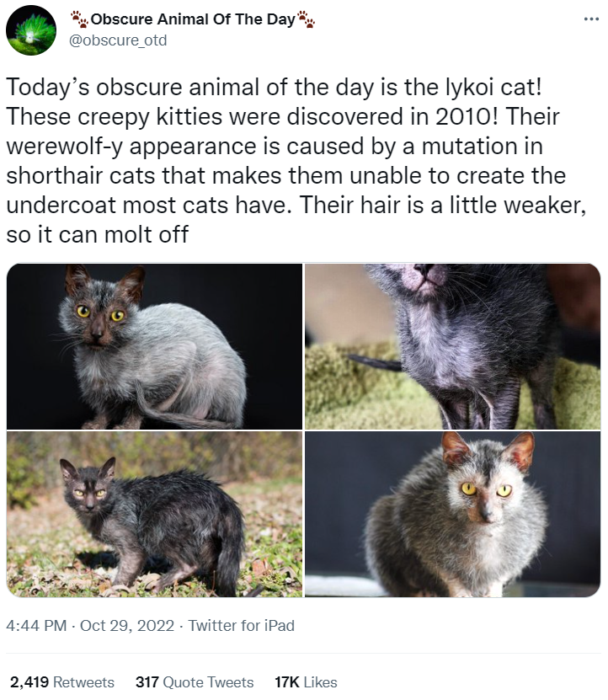View the 17K Likes list
Viewport: 608px width, 700px height.
tap(306, 682)
